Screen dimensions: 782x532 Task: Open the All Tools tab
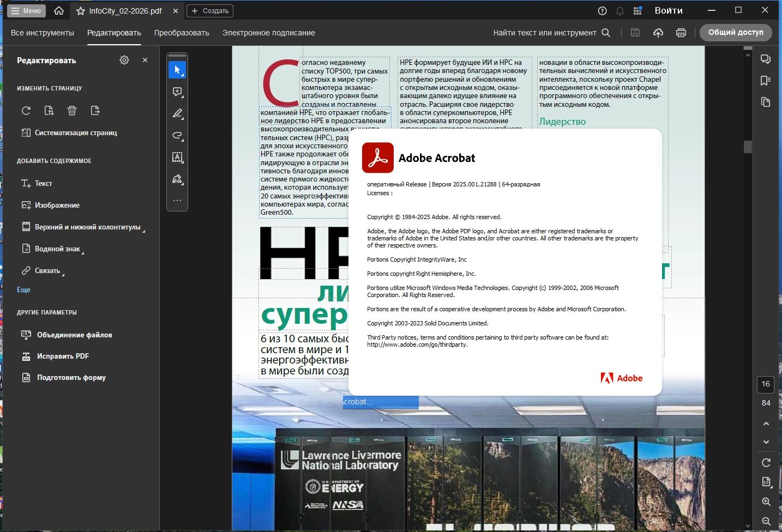43,33
